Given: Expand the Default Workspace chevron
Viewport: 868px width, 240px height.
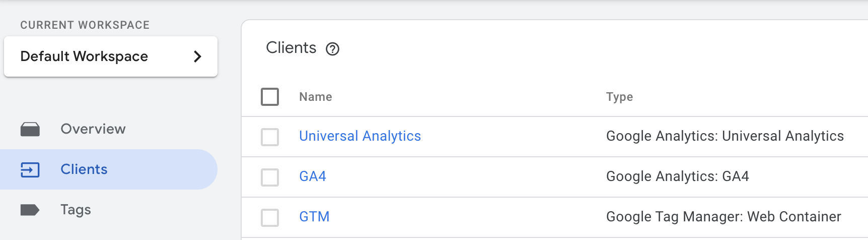Looking at the screenshot, I should (x=197, y=56).
